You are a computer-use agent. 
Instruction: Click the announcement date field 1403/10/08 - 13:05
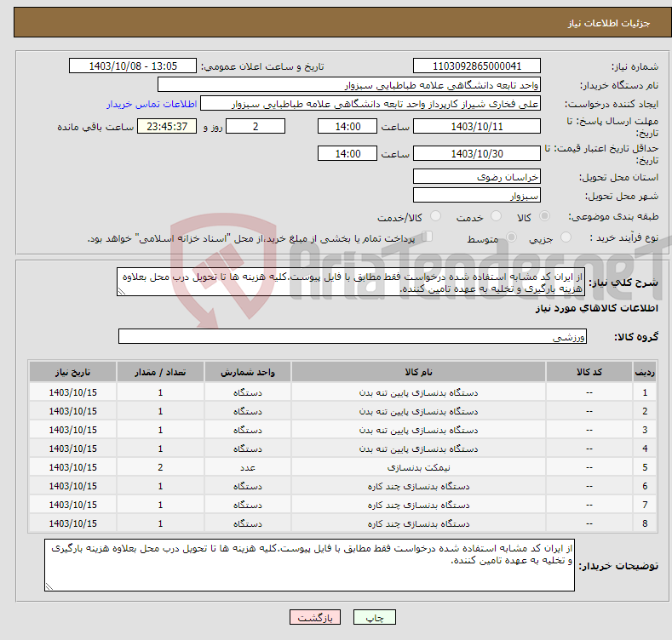pyautogui.click(x=133, y=66)
